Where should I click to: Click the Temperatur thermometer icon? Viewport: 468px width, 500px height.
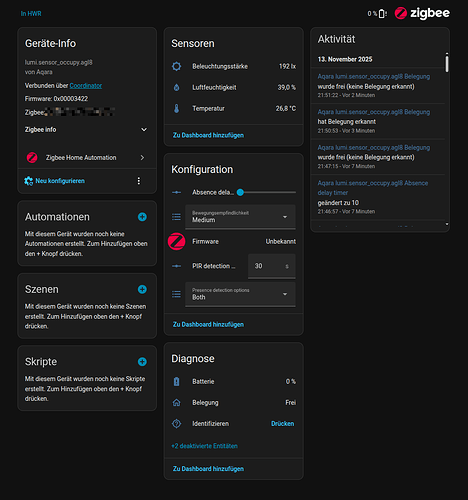[x=176, y=108]
